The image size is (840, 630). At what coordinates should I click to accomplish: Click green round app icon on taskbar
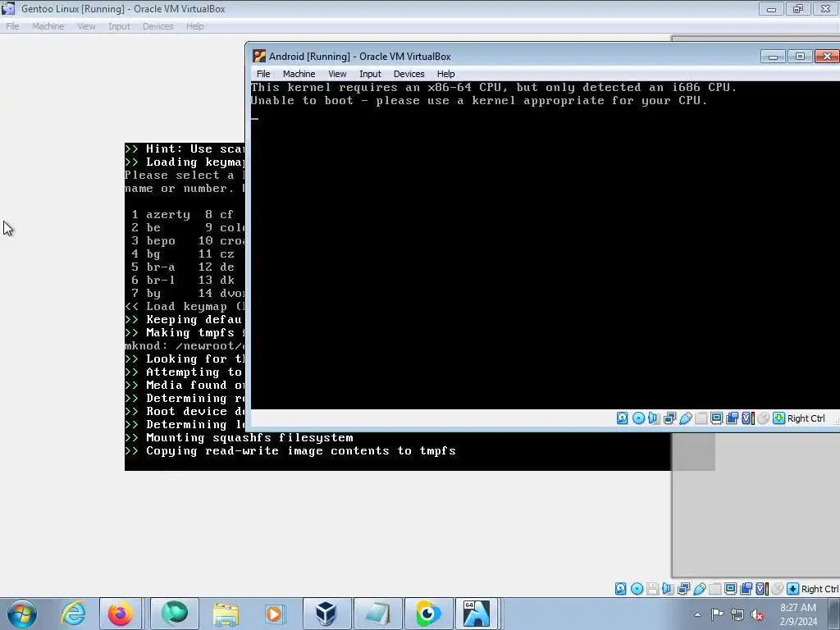(175, 614)
